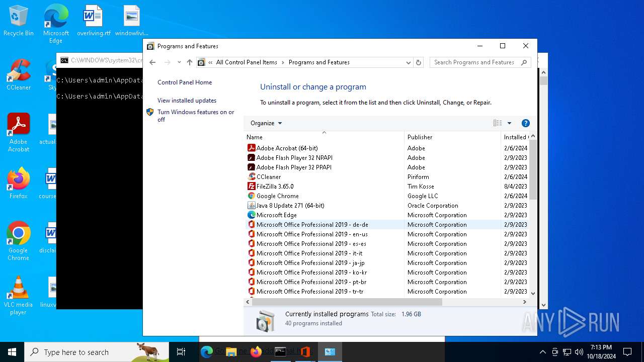Expand the view options dropdown arrow
This screenshot has height=362, width=644.
pos(509,123)
